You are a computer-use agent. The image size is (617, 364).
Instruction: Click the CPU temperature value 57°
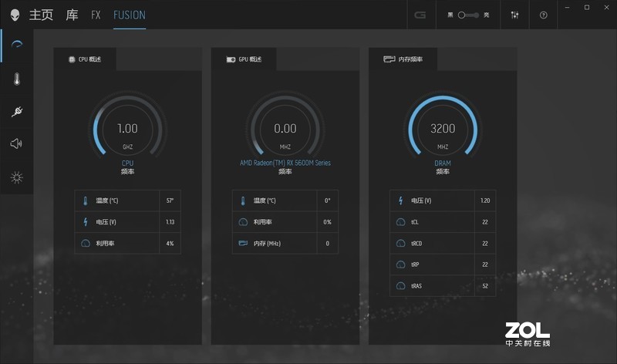170,201
